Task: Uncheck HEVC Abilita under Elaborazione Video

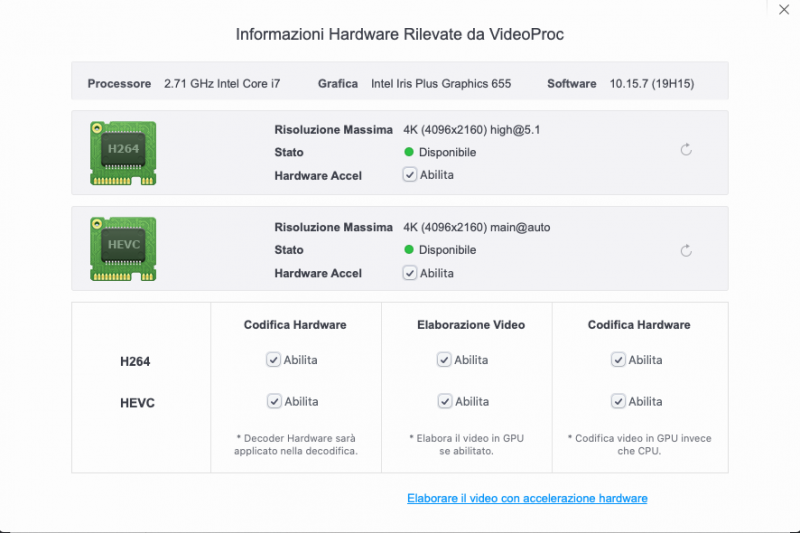Action: (444, 401)
